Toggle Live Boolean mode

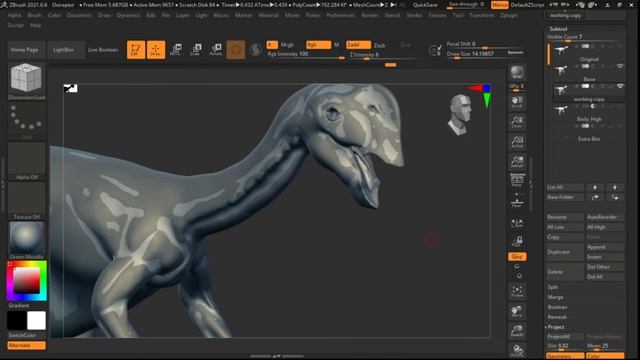coord(103,50)
